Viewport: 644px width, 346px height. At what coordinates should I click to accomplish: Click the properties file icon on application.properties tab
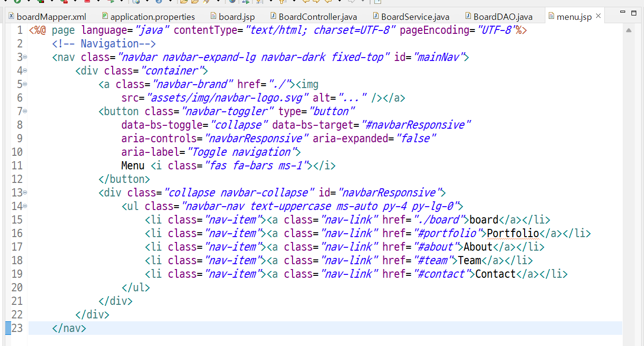coord(105,16)
